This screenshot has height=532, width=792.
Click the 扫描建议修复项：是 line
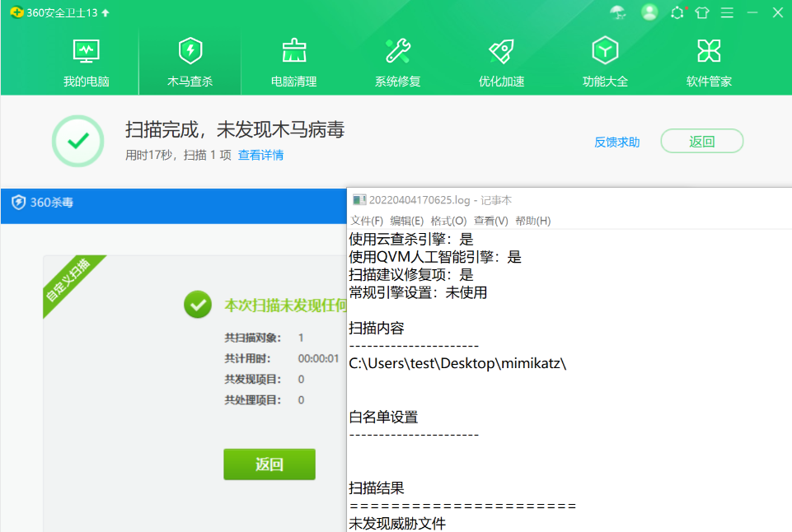click(x=411, y=274)
